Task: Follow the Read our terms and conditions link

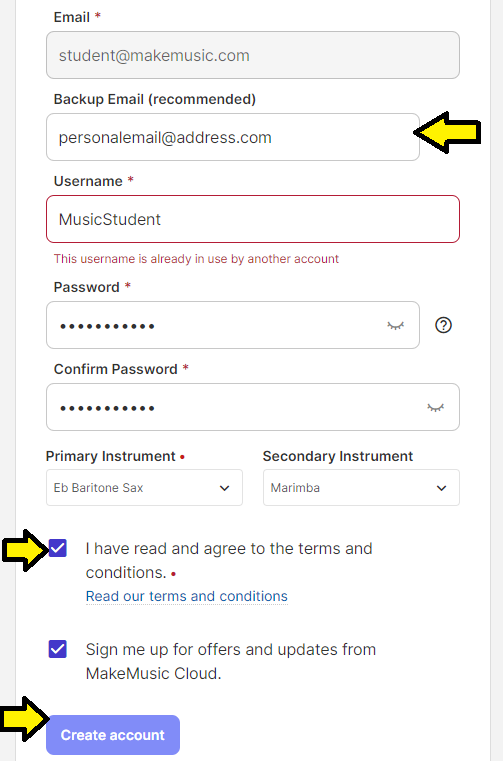Action: coord(186,596)
